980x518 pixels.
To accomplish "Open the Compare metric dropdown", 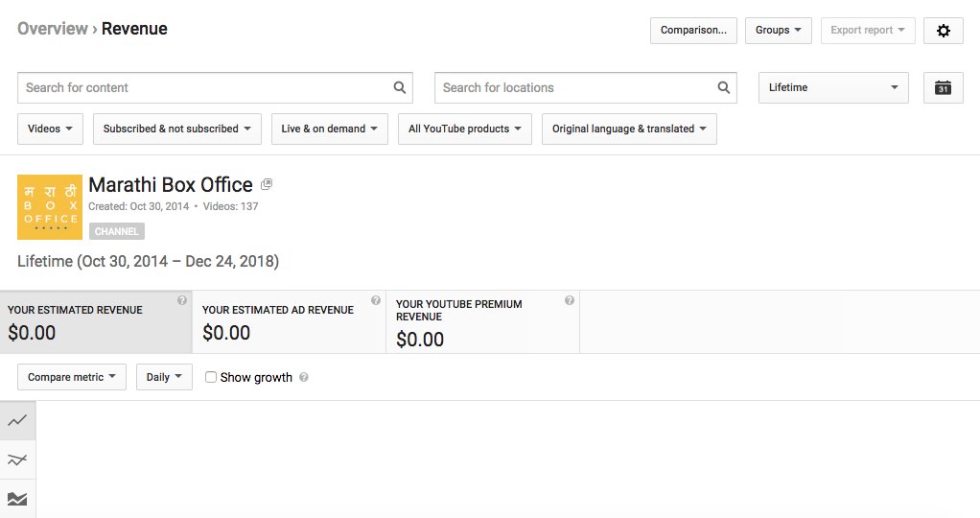I will click(72, 377).
